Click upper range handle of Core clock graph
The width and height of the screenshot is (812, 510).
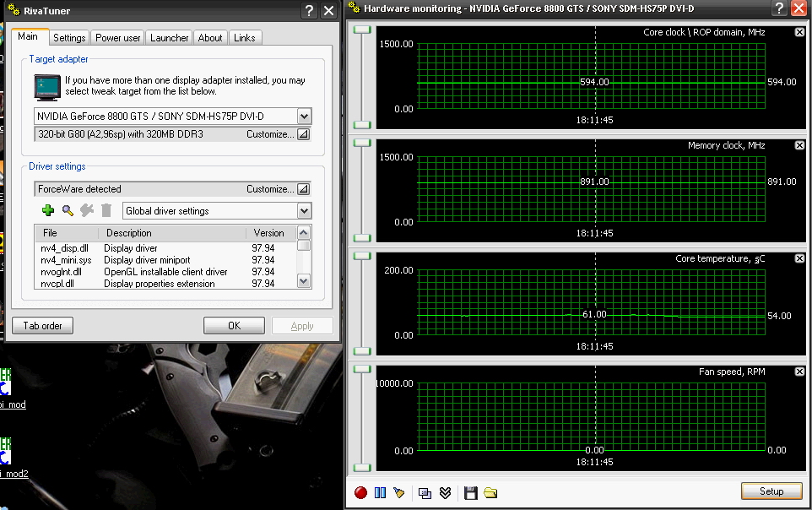coord(362,30)
